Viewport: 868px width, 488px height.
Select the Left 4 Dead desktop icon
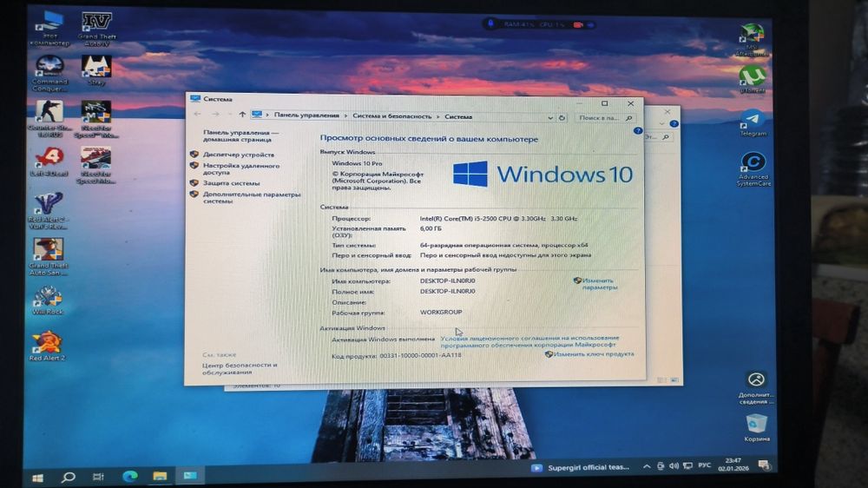coord(49,162)
